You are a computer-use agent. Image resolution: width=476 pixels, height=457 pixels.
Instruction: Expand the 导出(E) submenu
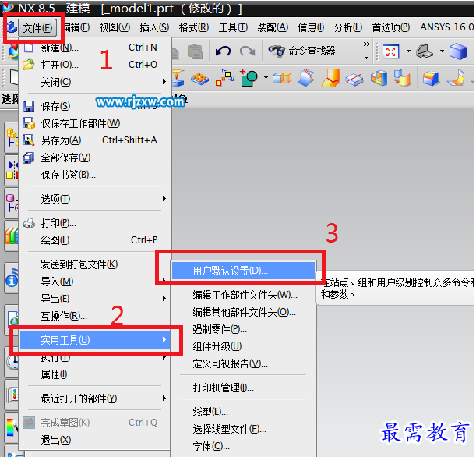tap(95, 299)
